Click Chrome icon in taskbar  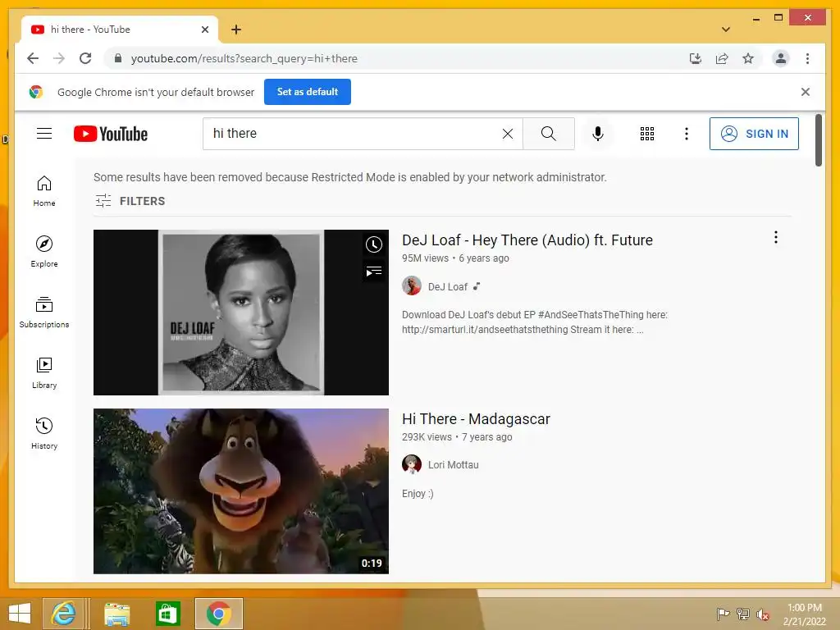(x=218, y=614)
